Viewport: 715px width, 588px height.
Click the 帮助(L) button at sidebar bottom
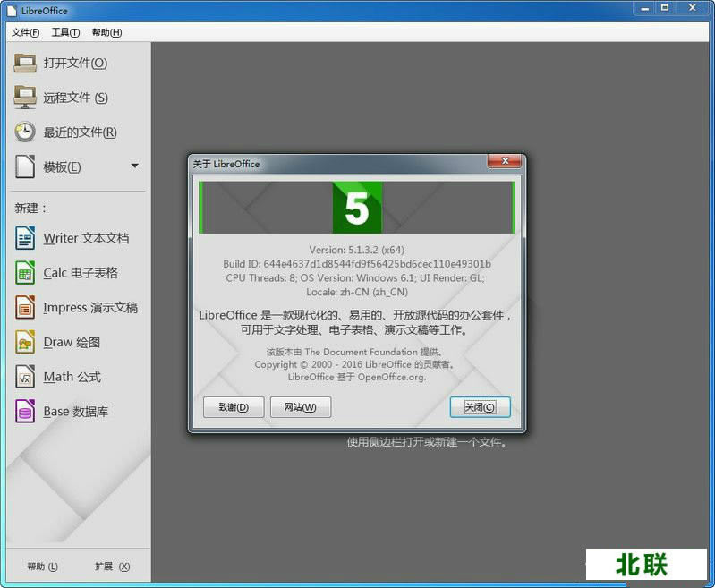[x=42, y=567]
